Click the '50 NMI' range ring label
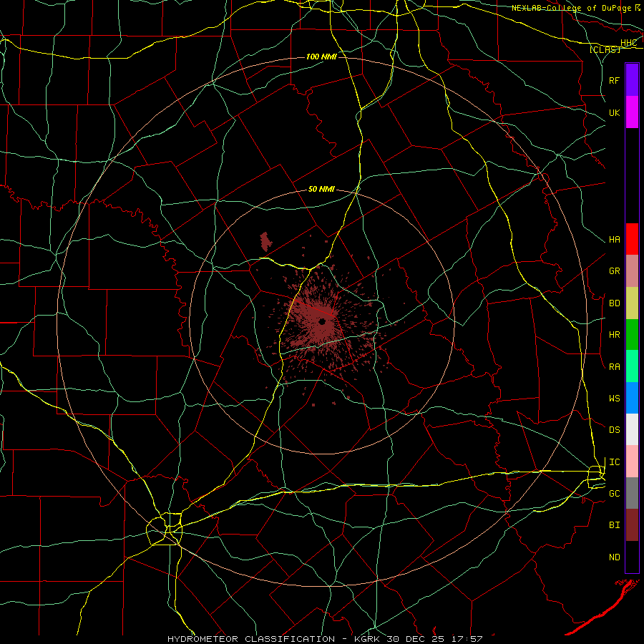Viewport: 644px width, 644px height. (x=321, y=189)
